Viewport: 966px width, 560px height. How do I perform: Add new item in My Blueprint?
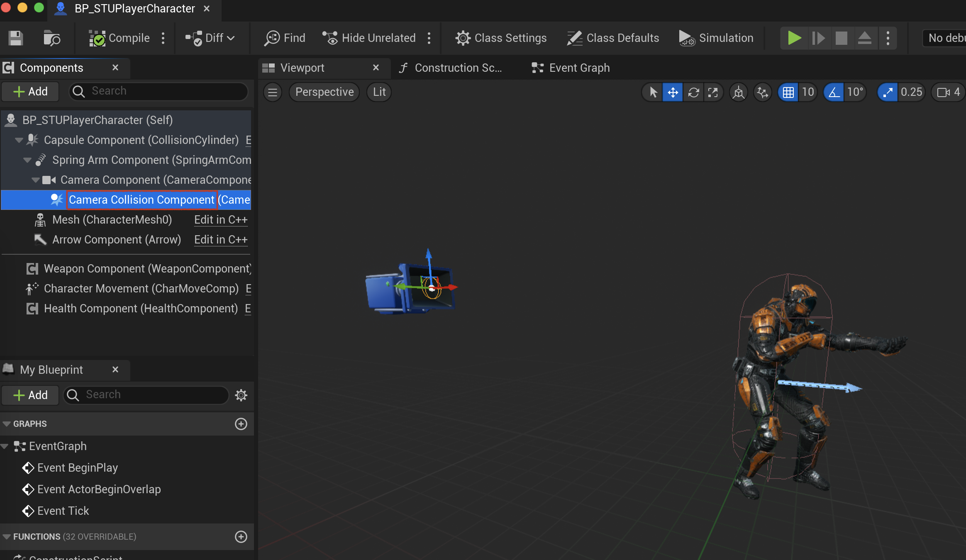pyautogui.click(x=30, y=395)
